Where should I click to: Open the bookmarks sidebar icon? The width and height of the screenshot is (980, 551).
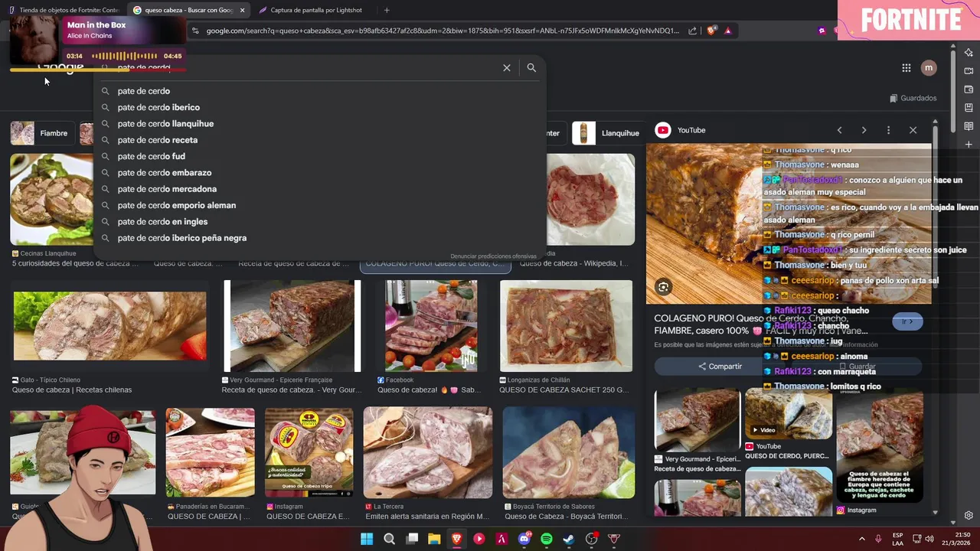tap(969, 108)
